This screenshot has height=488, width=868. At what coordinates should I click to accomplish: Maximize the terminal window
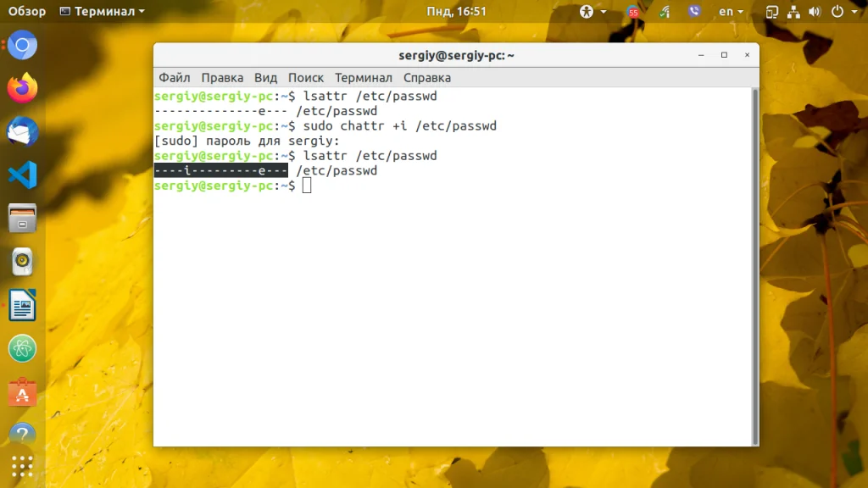point(724,55)
